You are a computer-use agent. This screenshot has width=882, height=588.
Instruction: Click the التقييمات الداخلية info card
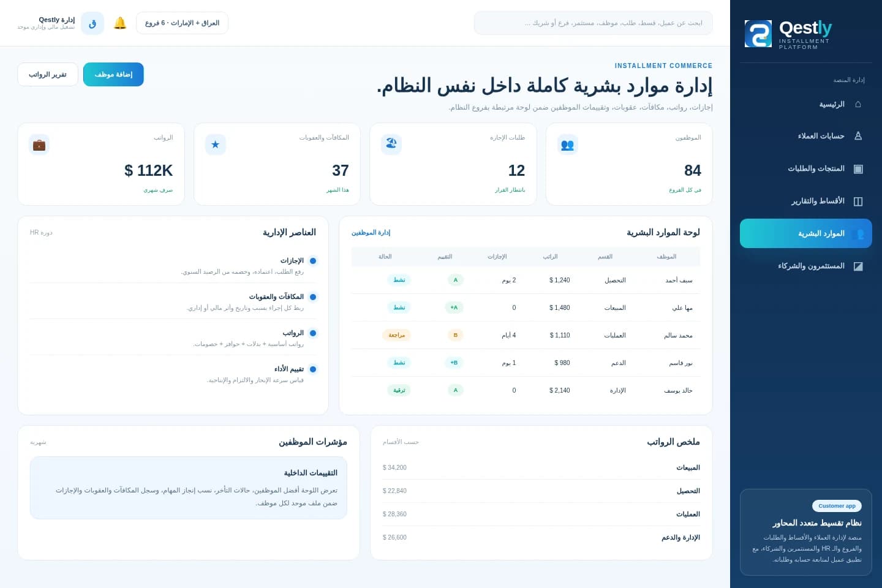tap(189, 488)
